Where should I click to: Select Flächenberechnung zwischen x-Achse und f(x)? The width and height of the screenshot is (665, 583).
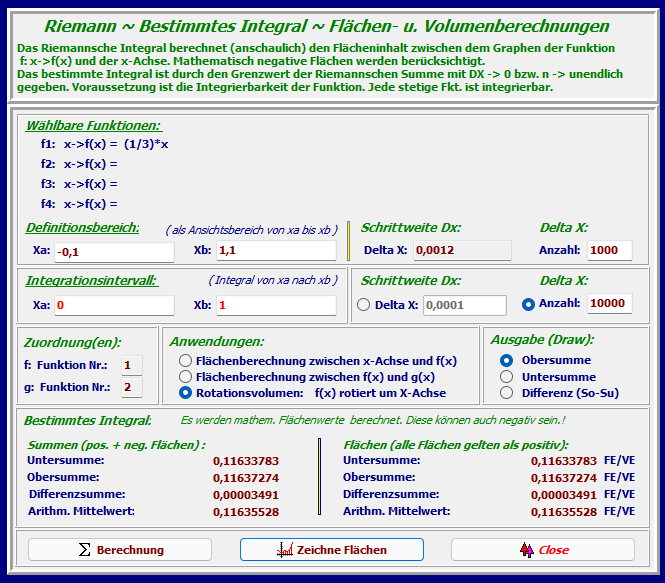tap(185, 360)
